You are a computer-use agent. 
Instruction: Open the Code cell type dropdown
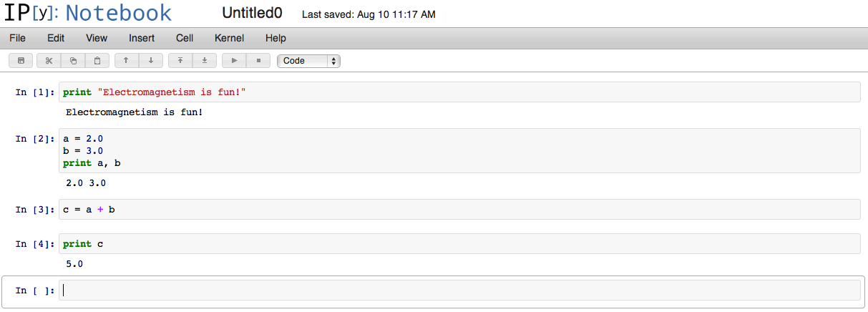click(x=308, y=61)
